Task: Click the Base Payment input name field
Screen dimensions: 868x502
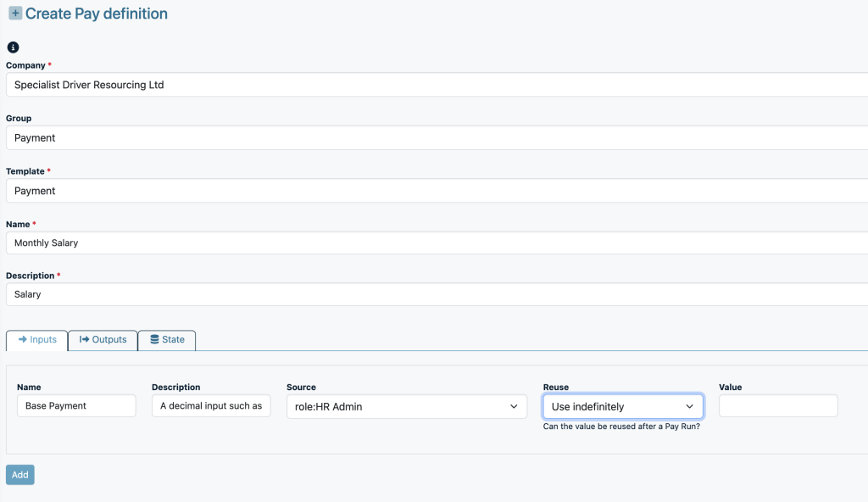Action: (76, 406)
